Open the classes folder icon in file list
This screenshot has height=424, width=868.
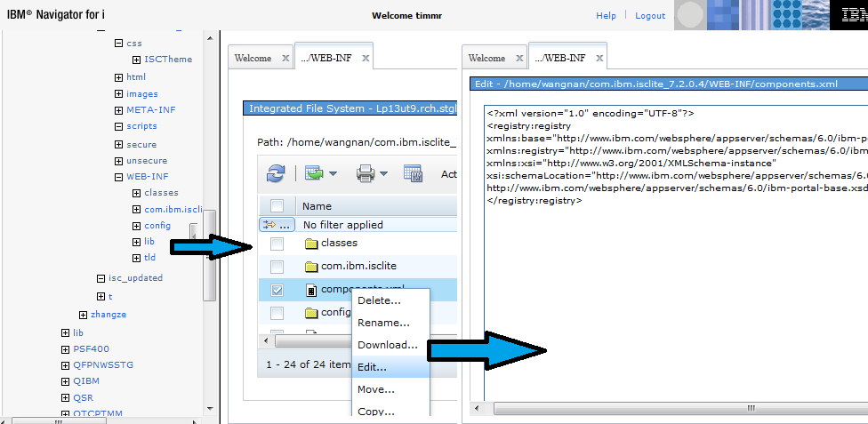pyautogui.click(x=311, y=243)
